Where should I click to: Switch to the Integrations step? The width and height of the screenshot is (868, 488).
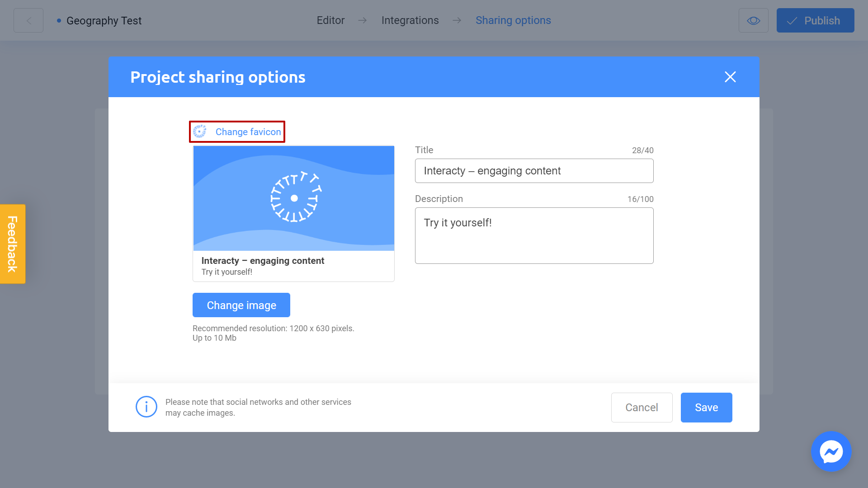pos(410,21)
